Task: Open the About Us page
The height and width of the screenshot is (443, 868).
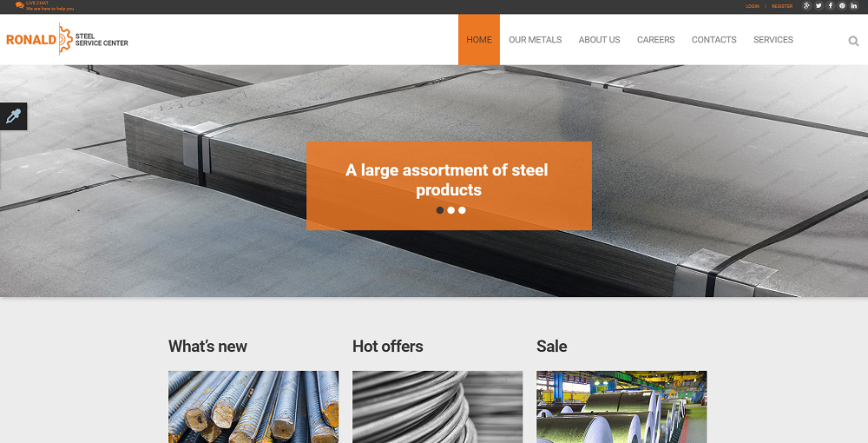Action: point(600,40)
